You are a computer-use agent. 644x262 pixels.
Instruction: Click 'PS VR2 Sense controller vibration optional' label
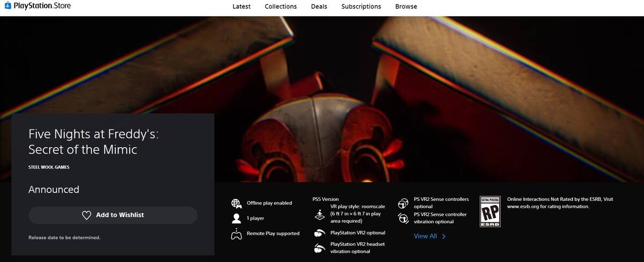pos(441,218)
